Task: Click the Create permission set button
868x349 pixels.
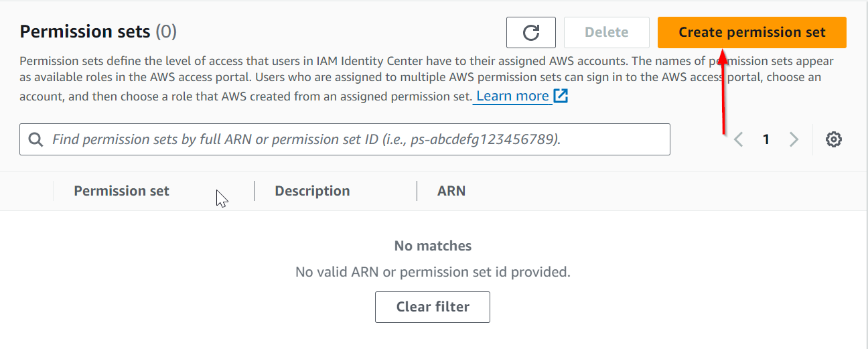Action: point(752,32)
